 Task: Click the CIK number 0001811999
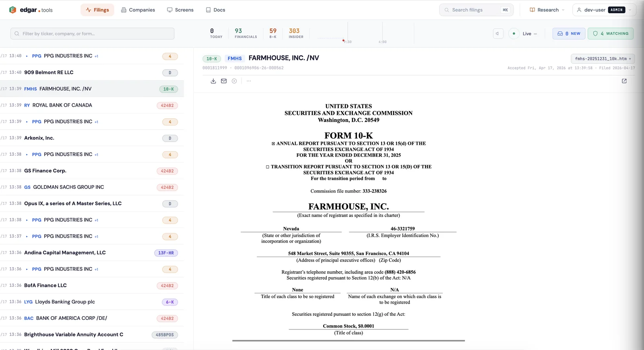(x=215, y=68)
